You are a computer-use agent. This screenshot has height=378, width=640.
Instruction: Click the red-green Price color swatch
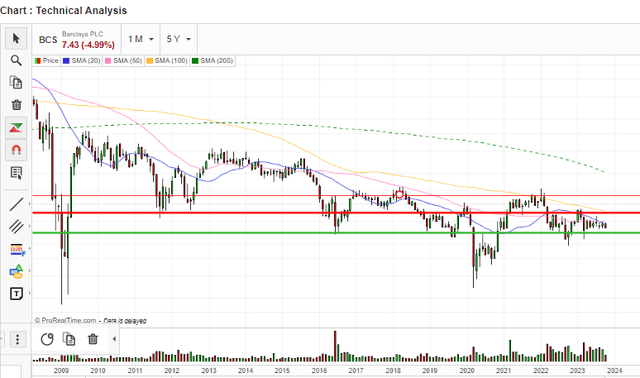tap(38, 61)
